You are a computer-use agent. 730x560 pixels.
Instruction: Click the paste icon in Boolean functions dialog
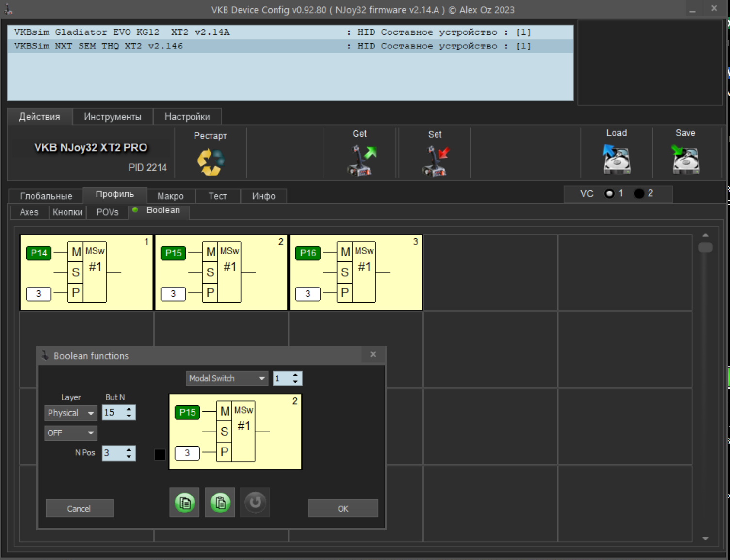220,502
